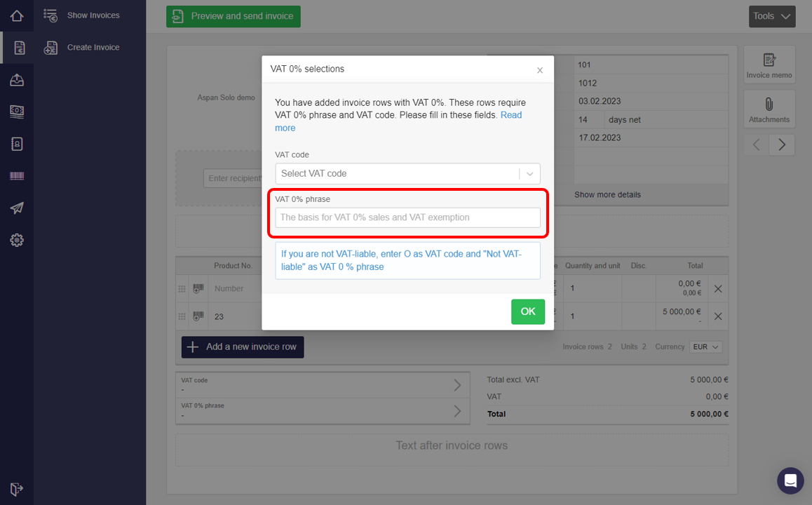Open the invoices document icon in sidebar

point(19,48)
